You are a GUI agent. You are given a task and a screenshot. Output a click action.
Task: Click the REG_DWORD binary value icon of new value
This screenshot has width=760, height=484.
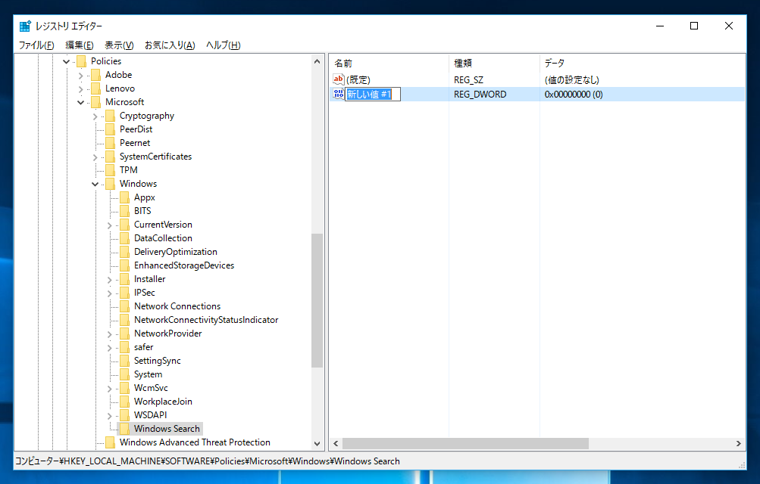click(338, 94)
